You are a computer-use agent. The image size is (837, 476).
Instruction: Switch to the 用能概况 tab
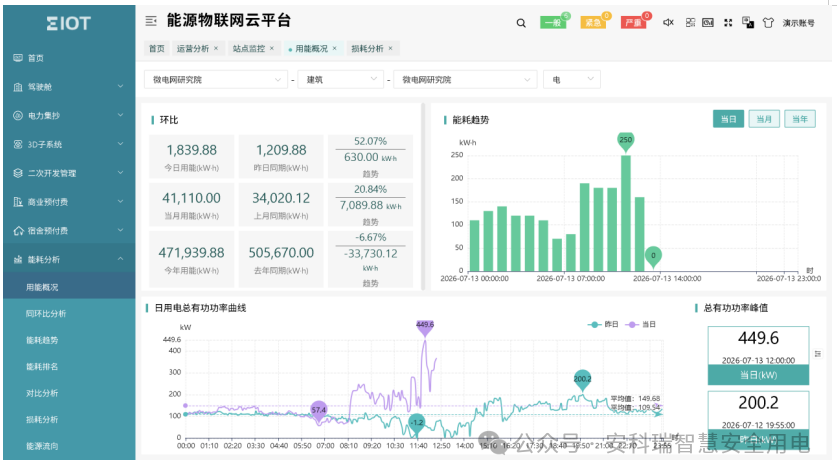click(x=312, y=48)
